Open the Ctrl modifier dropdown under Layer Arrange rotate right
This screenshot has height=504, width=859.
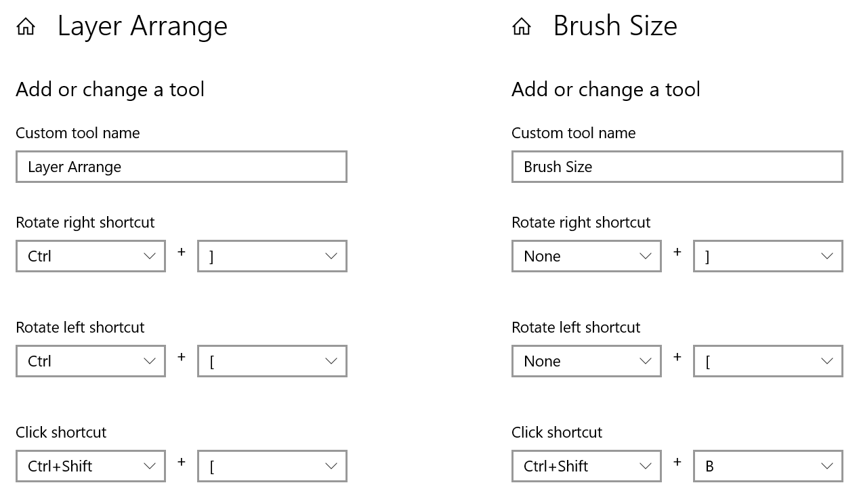(90, 256)
